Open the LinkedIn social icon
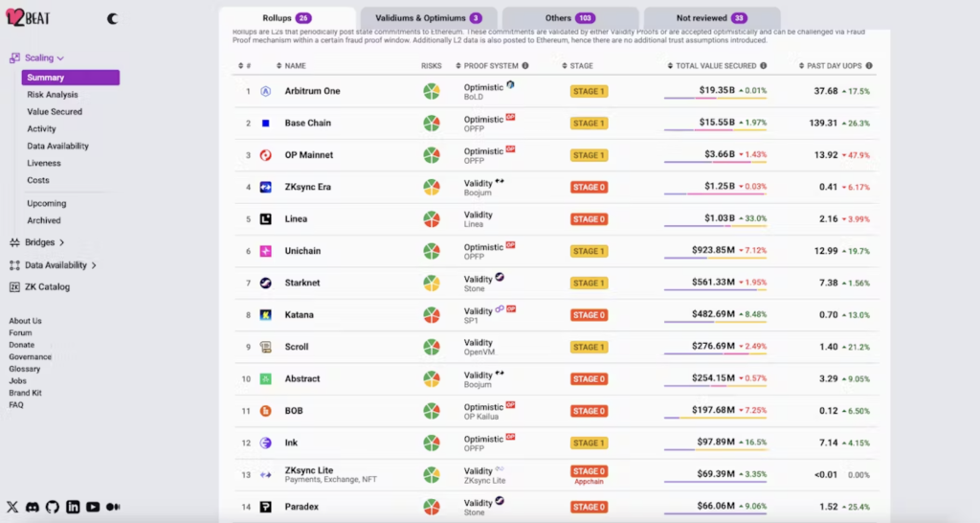 [x=73, y=507]
